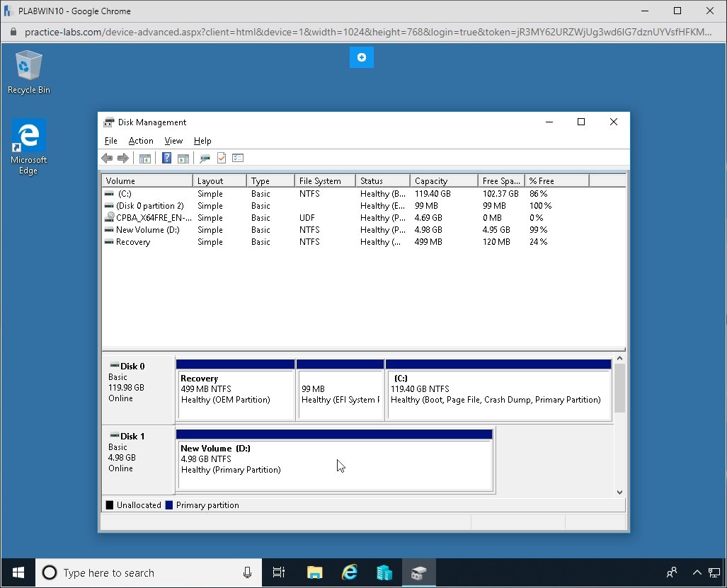Click the 100 % free cell
The height and width of the screenshot is (588, 727).
pyautogui.click(x=541, y=206)
